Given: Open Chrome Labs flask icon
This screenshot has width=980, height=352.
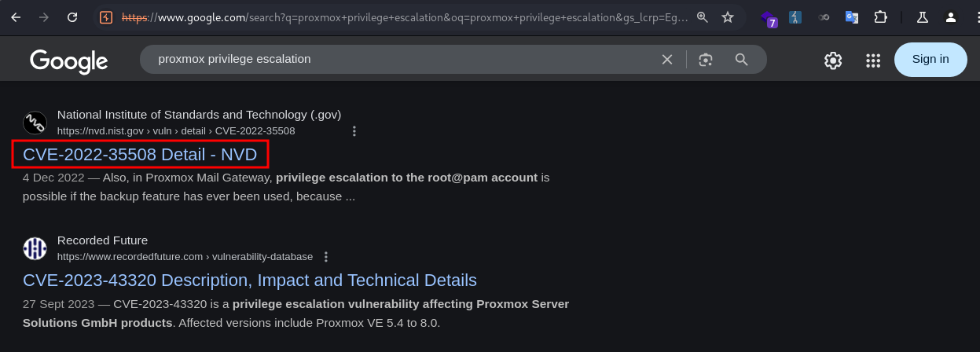Looking at the screenshot, I should pyautogui.click(x=923, y=16).
